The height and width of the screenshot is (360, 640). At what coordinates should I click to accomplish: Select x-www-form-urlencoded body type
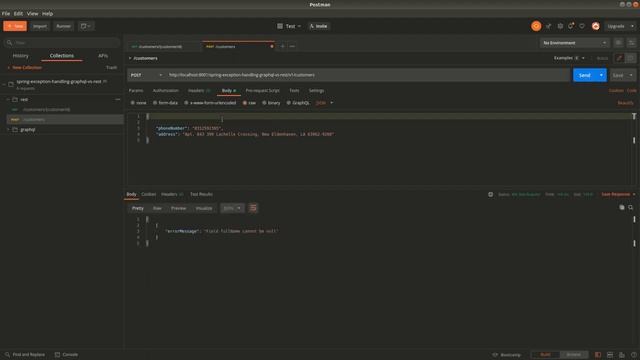210,103
